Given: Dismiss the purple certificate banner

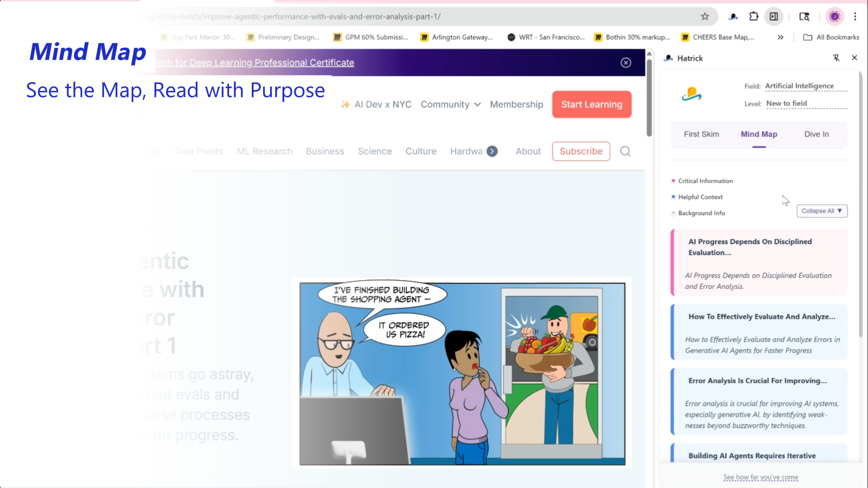Looking at the screenshot, I should coord(626,63).
